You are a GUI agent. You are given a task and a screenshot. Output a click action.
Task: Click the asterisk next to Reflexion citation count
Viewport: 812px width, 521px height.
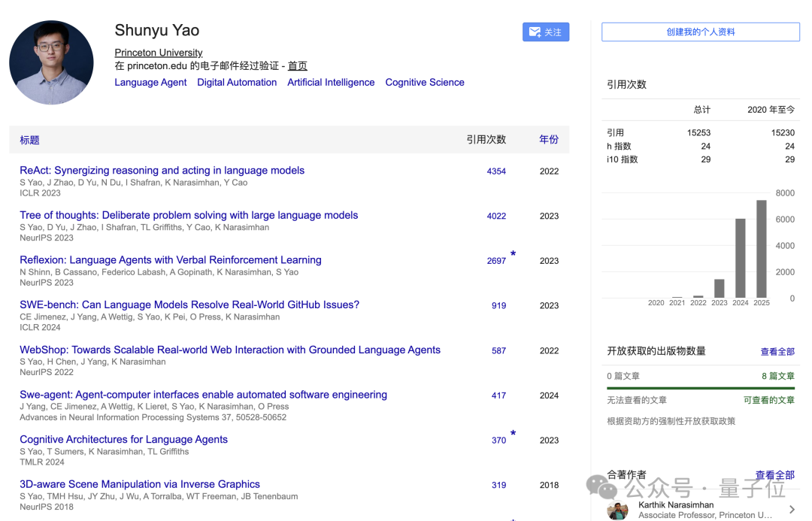[513, 255]
